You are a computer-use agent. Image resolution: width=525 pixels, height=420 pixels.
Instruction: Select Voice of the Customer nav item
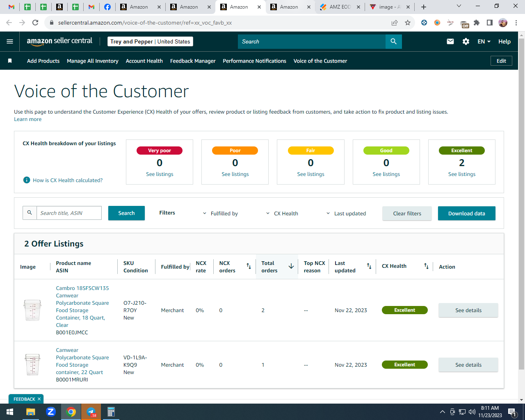(x=320, y=61)
